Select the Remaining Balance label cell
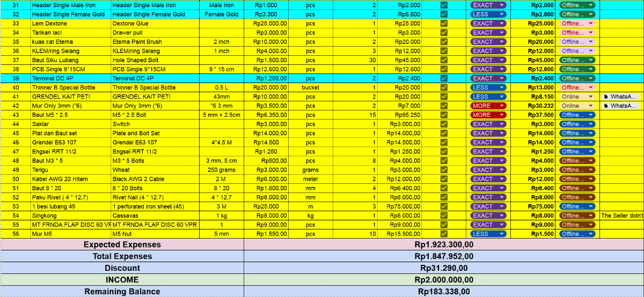 (x=122, y=292)
